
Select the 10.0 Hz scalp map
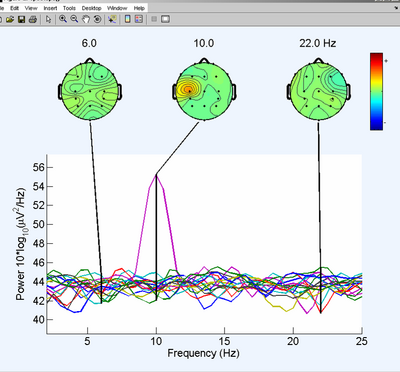204,90
